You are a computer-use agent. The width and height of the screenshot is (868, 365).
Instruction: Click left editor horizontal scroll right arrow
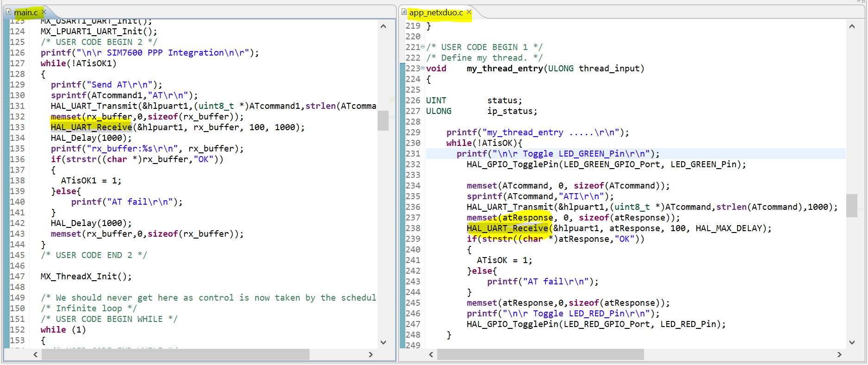(371, 354)
